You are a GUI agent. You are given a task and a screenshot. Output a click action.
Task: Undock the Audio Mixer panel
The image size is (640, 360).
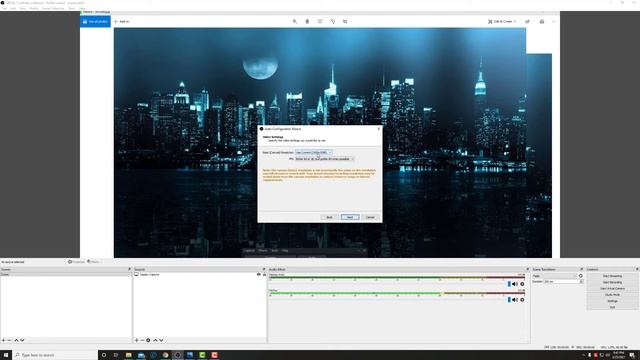click(x=527, y=269)
